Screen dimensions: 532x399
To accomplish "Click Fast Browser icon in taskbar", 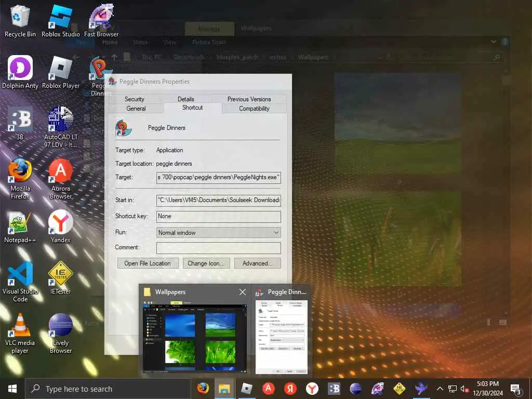I will tap(377, 389).
